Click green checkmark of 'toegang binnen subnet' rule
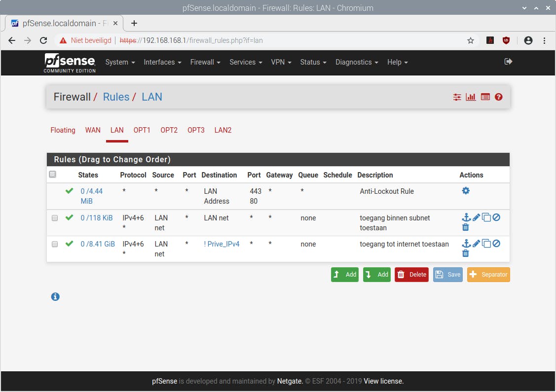 click(69, 217)
